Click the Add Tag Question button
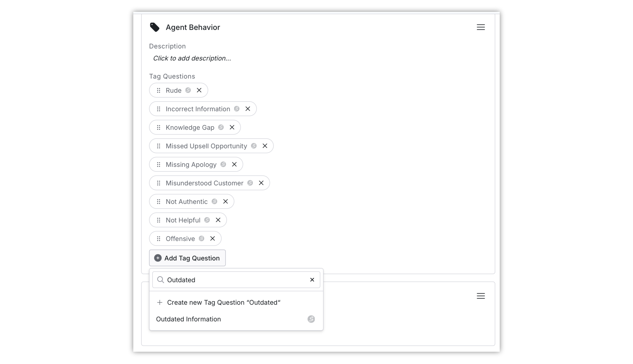Image resolution: width=633 pixels, height=364 pixels. click(x=187, y=258)
